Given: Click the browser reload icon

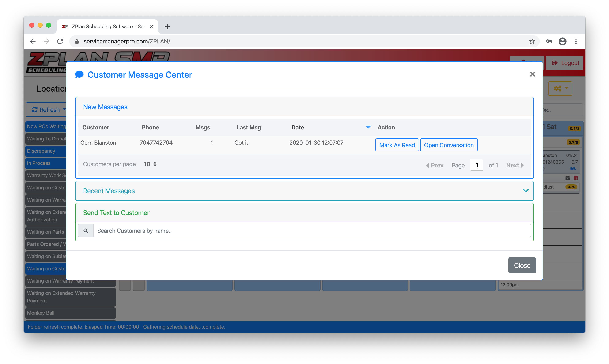Looking at the screenshot, I should click(x=60, y=42).
